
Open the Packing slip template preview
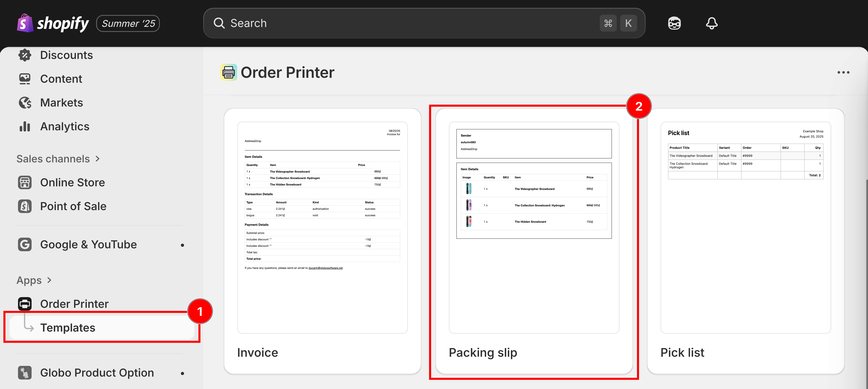(x=534, y=227)
